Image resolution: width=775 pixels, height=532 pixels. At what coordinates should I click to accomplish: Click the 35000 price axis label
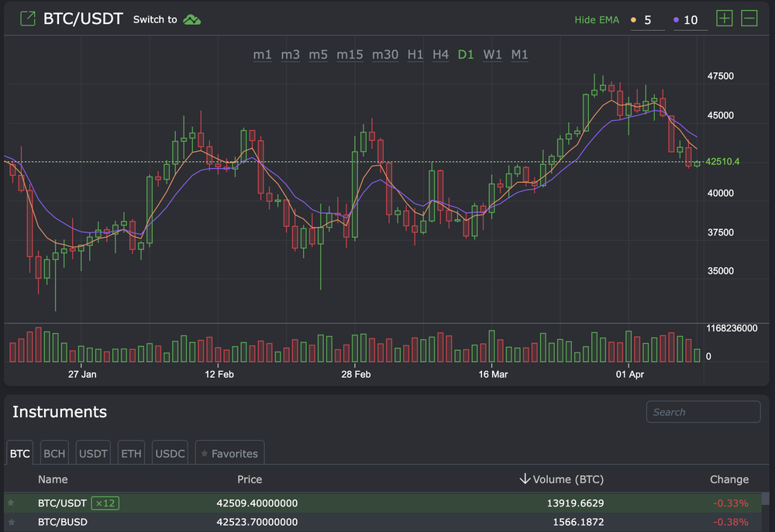(x=720, y=271)
